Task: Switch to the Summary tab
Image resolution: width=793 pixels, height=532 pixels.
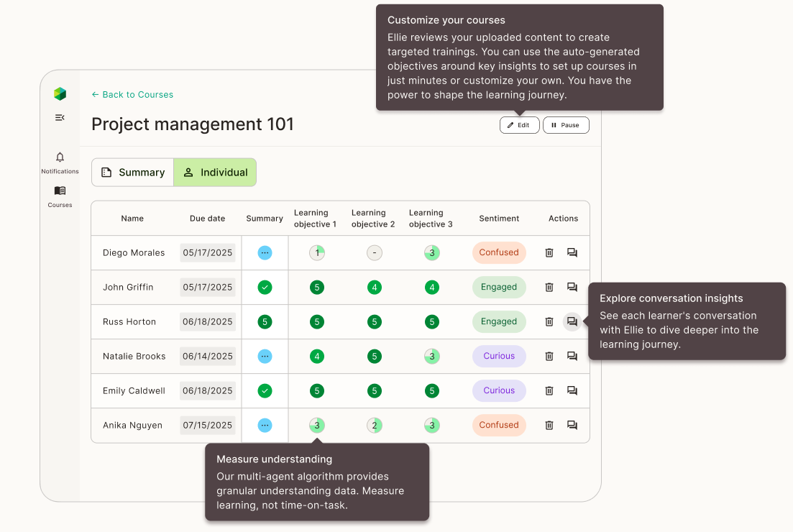Action: (132, 172)
